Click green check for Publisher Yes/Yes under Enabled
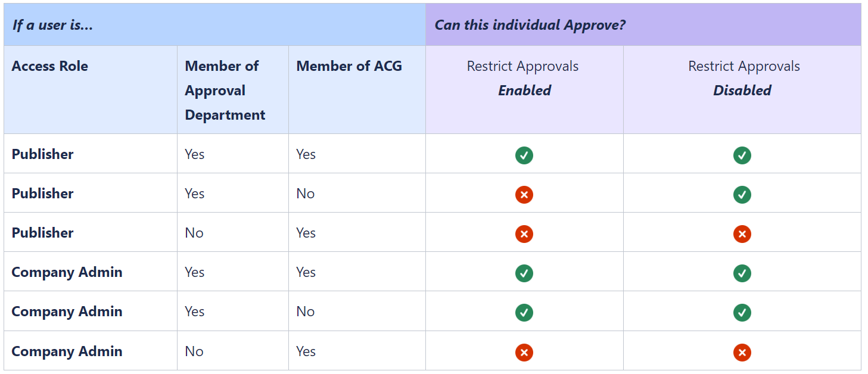This screenshot has height=374, width=868. [x=524, y=155]
